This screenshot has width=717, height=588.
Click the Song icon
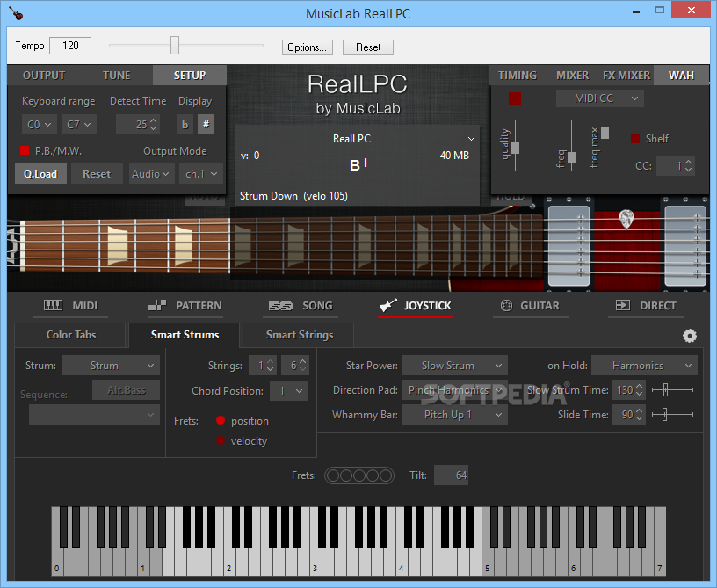tap(280, 306)
